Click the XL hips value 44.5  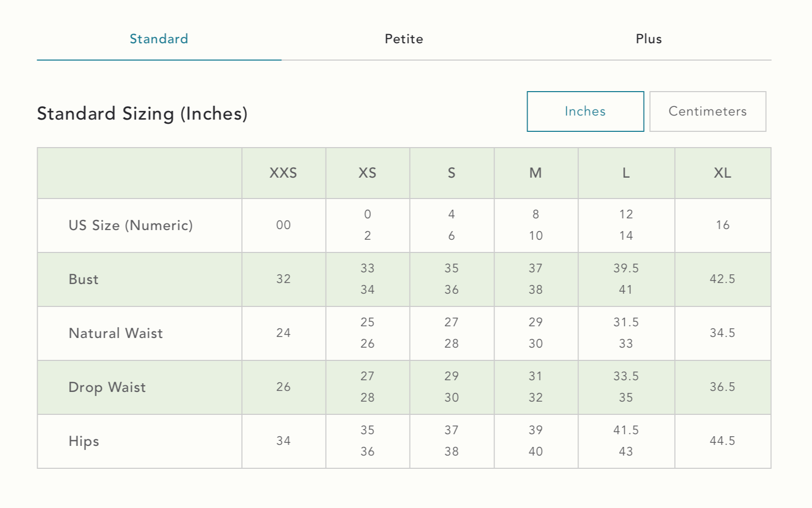point(722,441)
